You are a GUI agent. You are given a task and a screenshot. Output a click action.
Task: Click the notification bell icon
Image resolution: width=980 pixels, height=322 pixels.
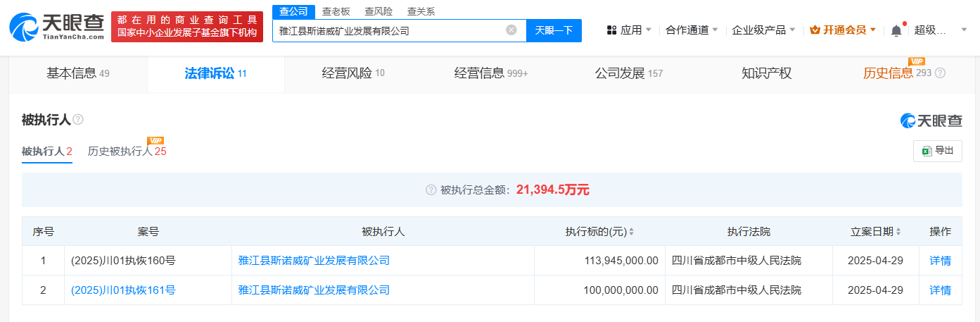896,30
